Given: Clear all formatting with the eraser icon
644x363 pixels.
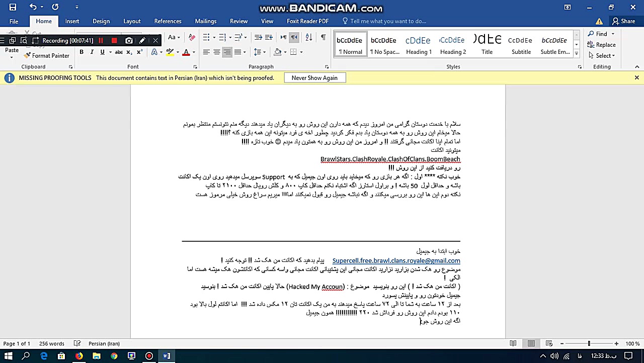Looking at the screenshot, I should coord(192,37).
